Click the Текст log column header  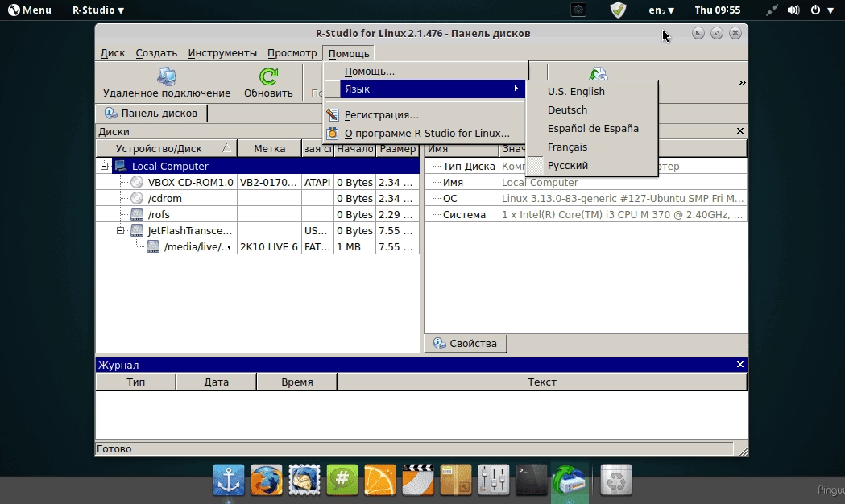[x=541, y=382]
